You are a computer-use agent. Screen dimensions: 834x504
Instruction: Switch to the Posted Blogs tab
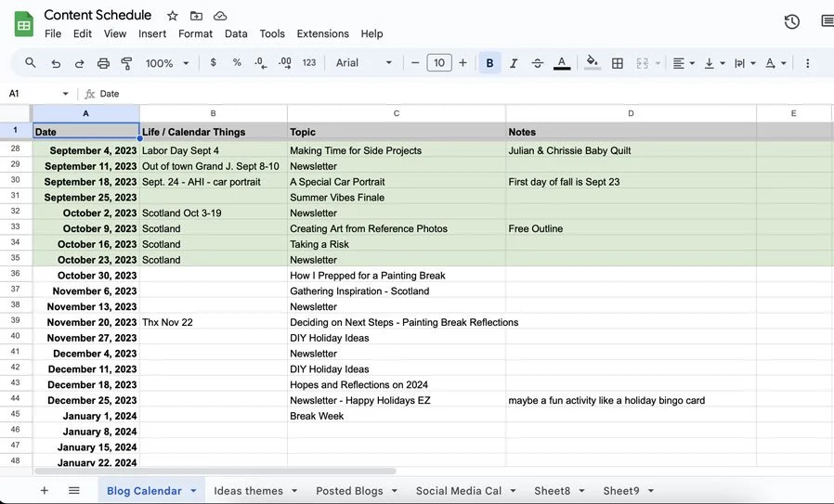pos(349,491)
